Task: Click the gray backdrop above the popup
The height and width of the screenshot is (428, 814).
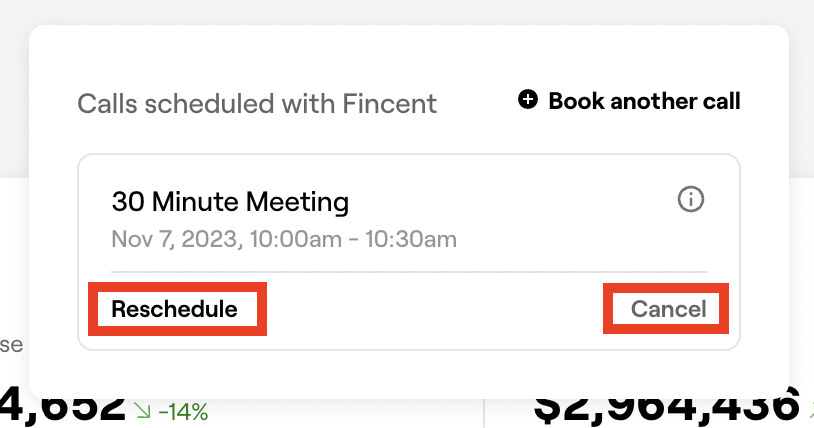Action: point(407,11)
